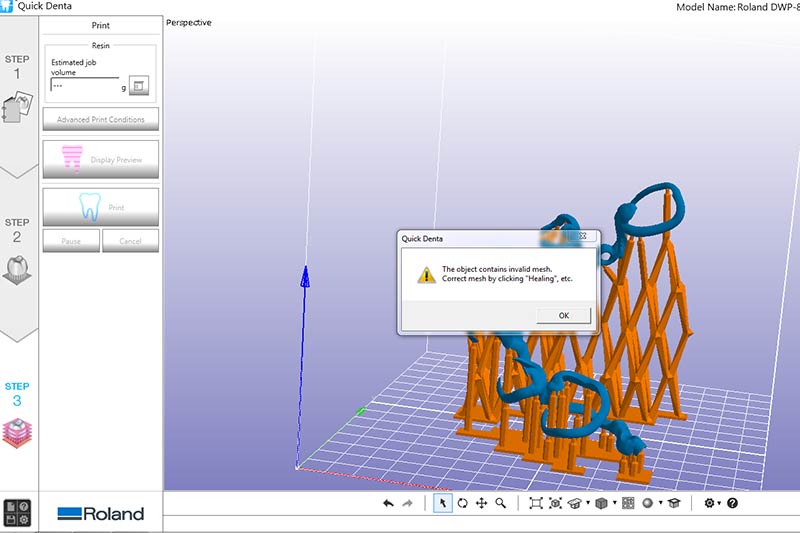Click the resin volume calculator icon
Image resolution: width=800 pixels, height=533 pixels.
138,86
